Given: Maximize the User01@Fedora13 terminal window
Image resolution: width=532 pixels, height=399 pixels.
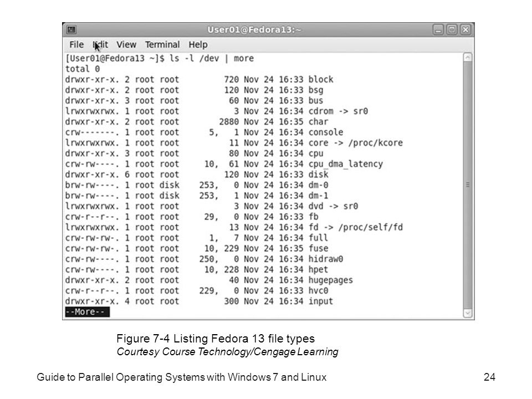Looking at the screenshot, I should coord(452,30).
